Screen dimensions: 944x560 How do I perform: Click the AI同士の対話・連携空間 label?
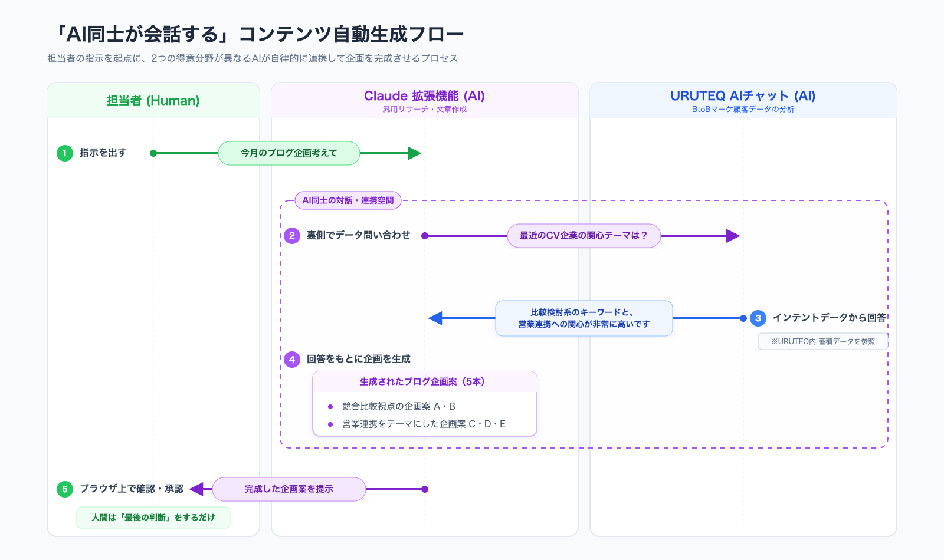click(x=348, y=200)
